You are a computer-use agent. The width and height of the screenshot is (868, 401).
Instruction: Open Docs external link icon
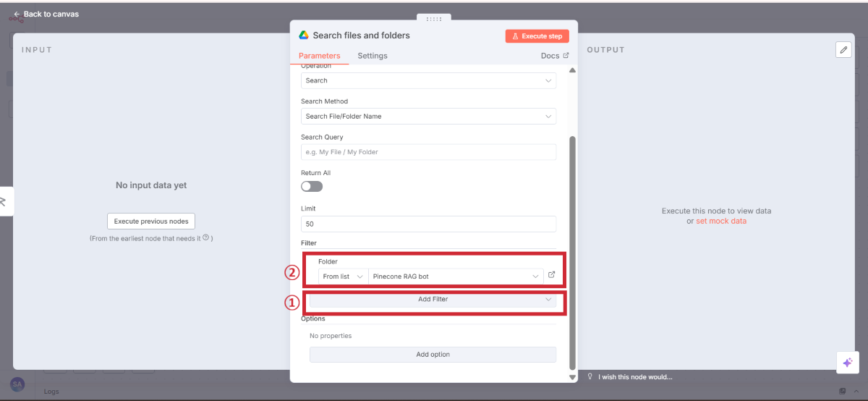566,56
